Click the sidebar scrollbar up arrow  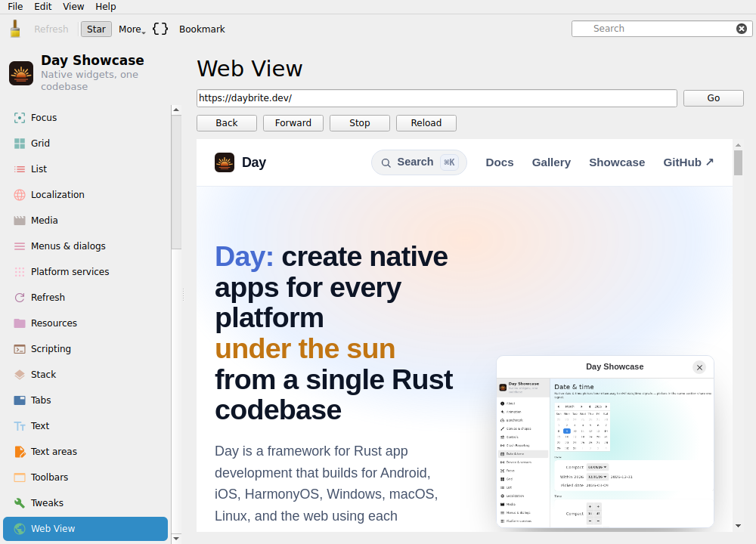pyautogui.click(x=176, y=110)
